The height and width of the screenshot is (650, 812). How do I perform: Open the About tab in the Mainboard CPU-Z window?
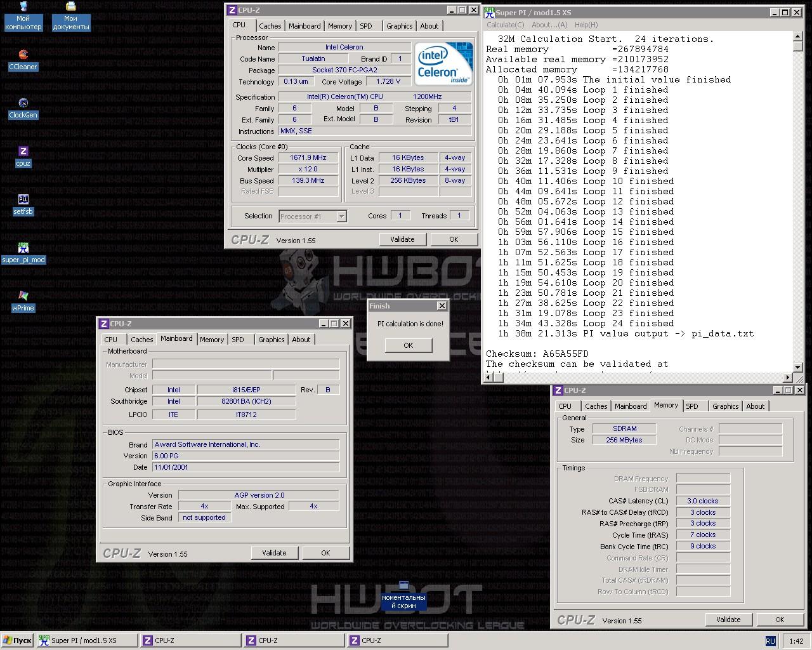tap(301, 340)
